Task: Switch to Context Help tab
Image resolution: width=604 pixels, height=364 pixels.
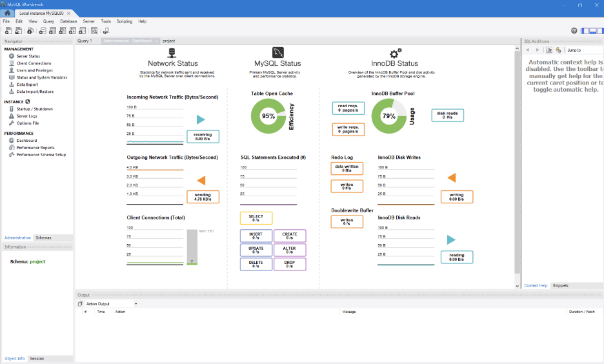Action: 536,286
